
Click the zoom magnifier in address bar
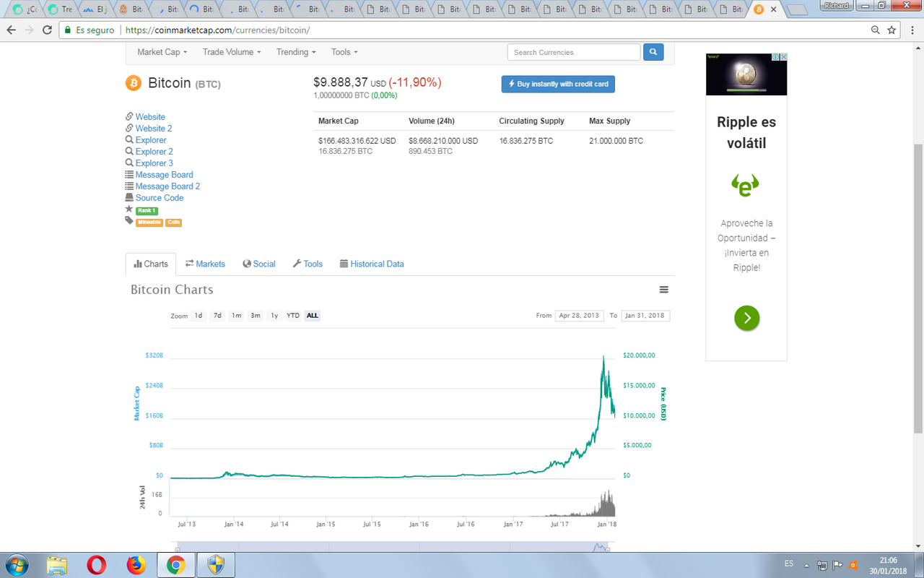(x=875, y=30)
